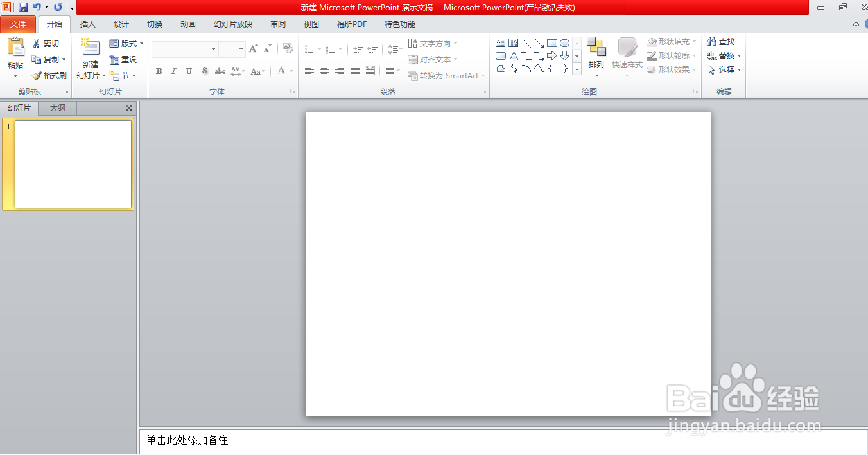Toggle Bold formatting
This screenshot has width=868, height=455.
pos(159,71)
